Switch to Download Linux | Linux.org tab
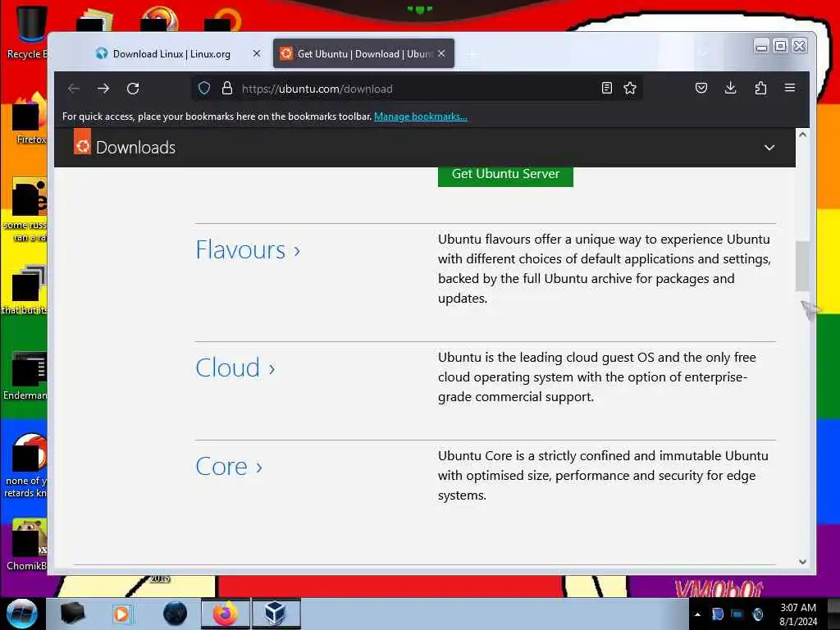 pos(171,53)
